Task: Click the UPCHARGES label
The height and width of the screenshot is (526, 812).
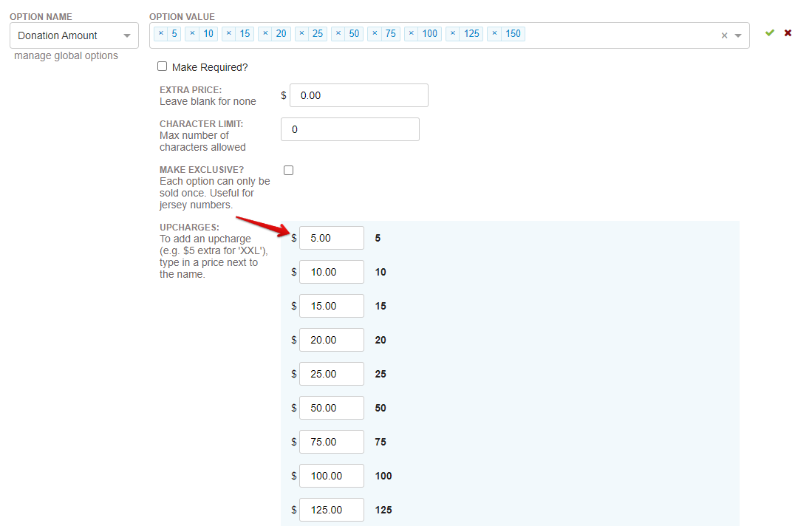Action: 190,228
